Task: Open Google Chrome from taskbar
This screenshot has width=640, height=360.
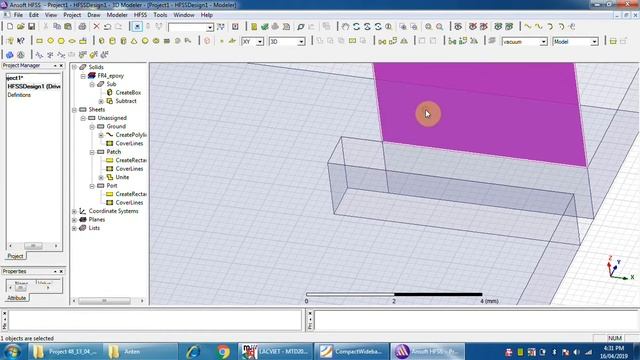Action: [x=223, y=351]
